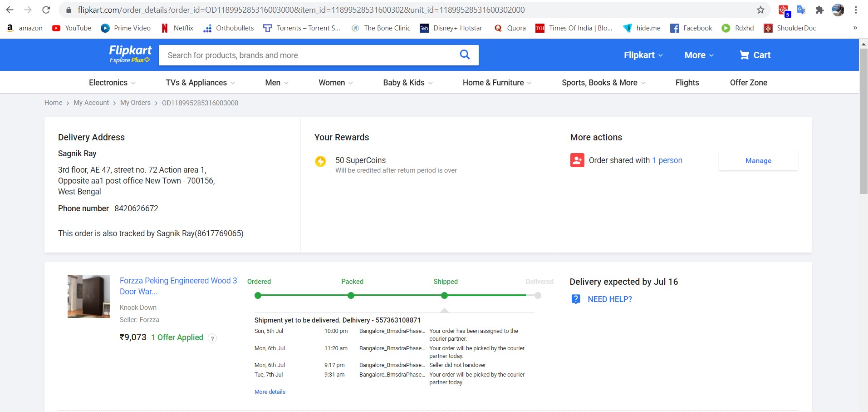Open the Netflix bookmark
This screenshot has height=412, width=868.
177,28
